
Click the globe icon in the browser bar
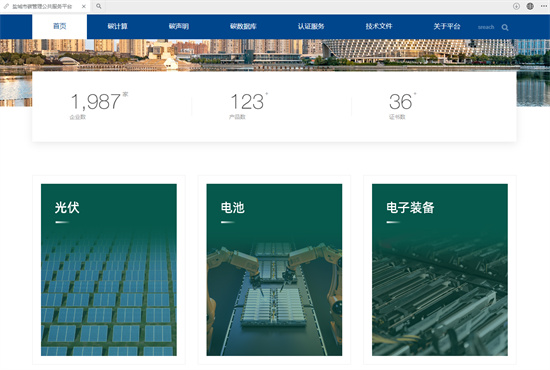click(x=530, y=6)
